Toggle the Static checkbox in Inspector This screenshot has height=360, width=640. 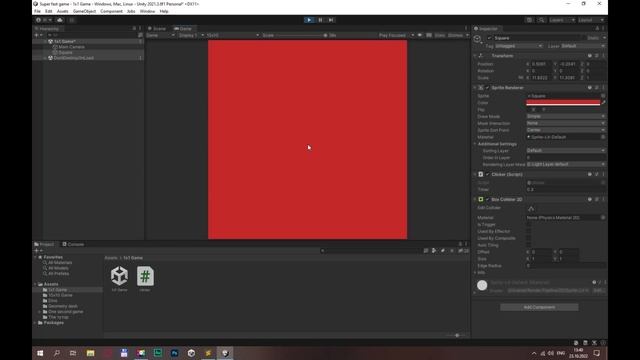click(585, 38)
